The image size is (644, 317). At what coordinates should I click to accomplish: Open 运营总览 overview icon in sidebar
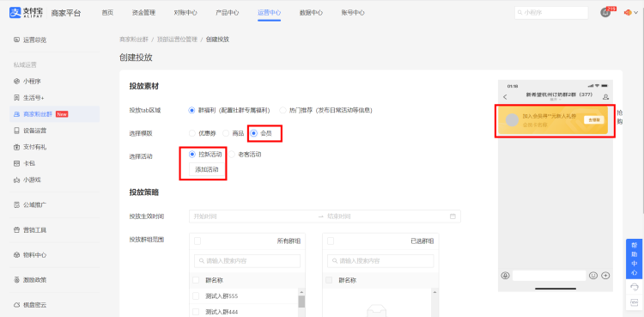point(16,40)
